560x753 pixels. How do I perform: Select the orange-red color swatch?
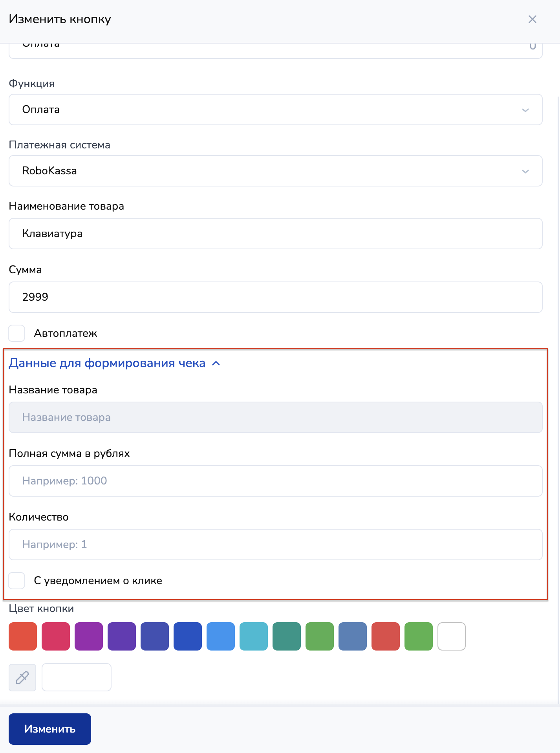pos(23,636)
